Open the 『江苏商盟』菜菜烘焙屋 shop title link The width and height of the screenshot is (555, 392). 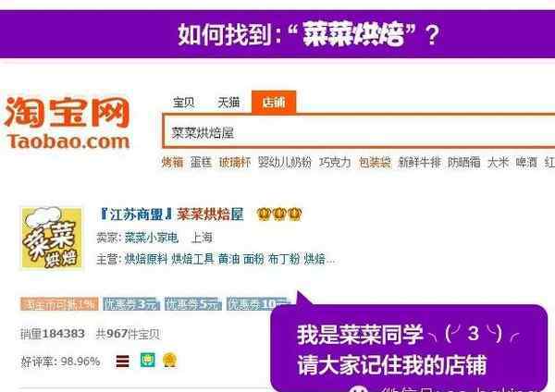point(171,214)
